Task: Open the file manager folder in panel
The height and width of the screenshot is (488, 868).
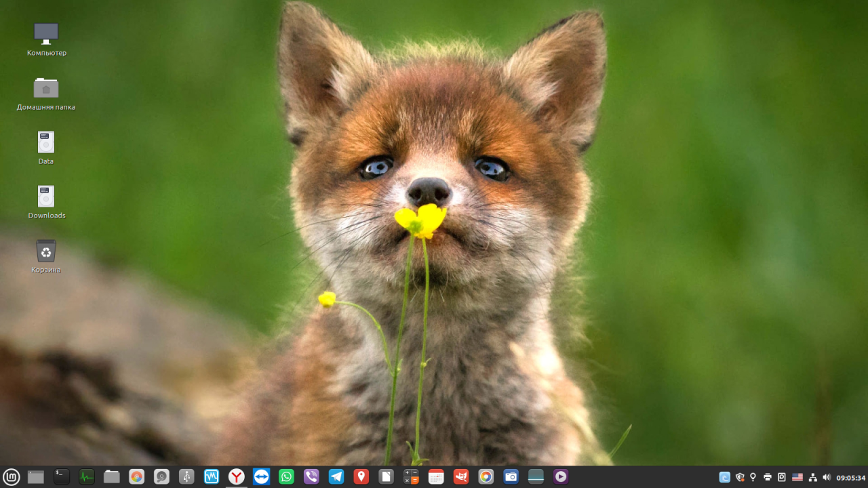Action: [112, 477]
